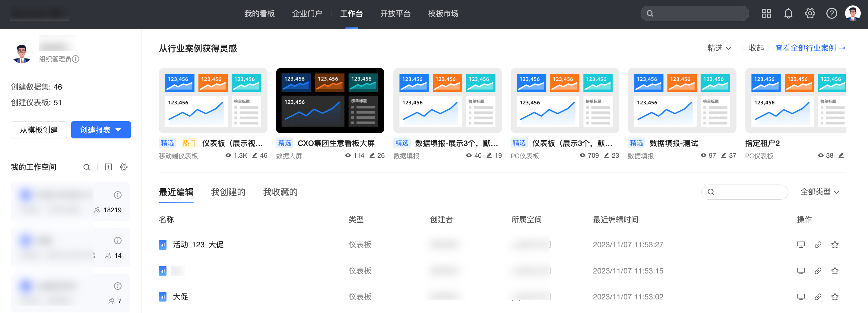868x313 pixels.
Task: Click the 最近编辑时间 column header
Action: pyautogui.click(x=615, y=220)
